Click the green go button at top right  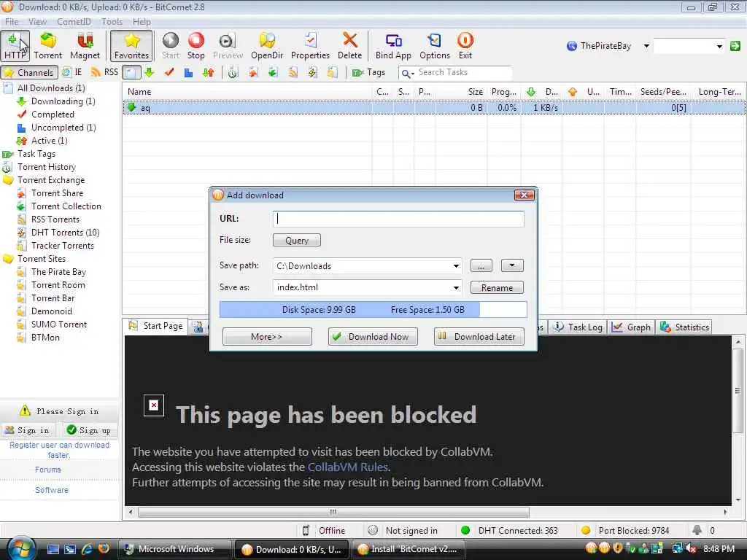click(735, 46)
